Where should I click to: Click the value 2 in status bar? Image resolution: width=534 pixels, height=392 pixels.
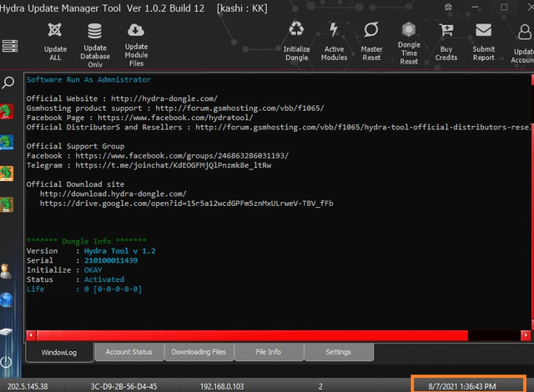pos(320,386)
